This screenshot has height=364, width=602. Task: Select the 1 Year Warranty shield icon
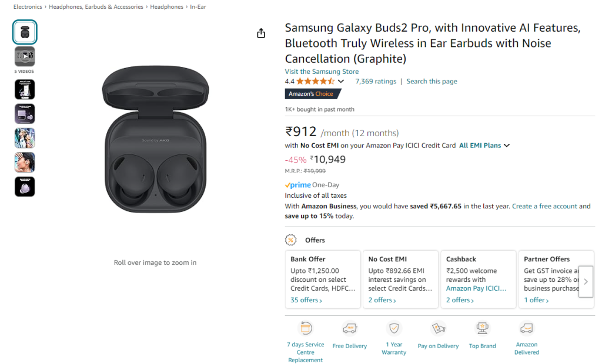pos(394,328)
